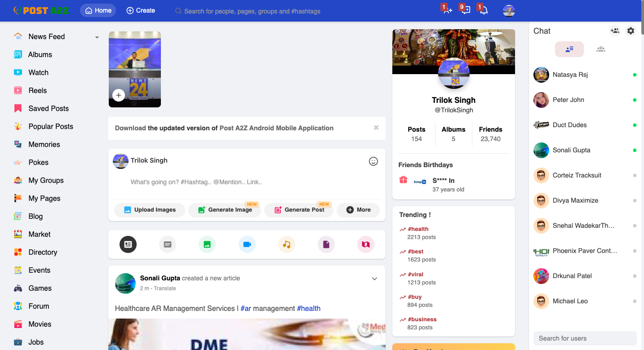Open Trilok Singh profile name in sidebar card
Viewport: 644px width, 350px height.
(453, 100)
